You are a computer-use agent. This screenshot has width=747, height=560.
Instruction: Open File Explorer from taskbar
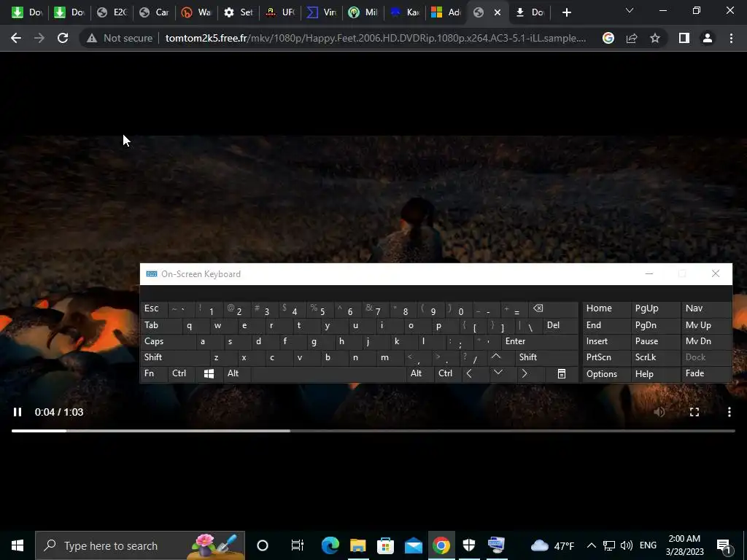[357, 545]
